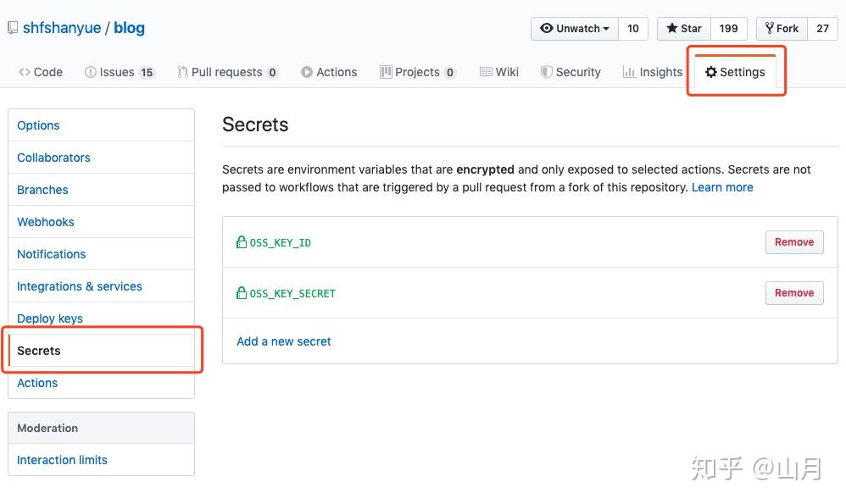Click the shfshanyue profile link

point(59,27)
